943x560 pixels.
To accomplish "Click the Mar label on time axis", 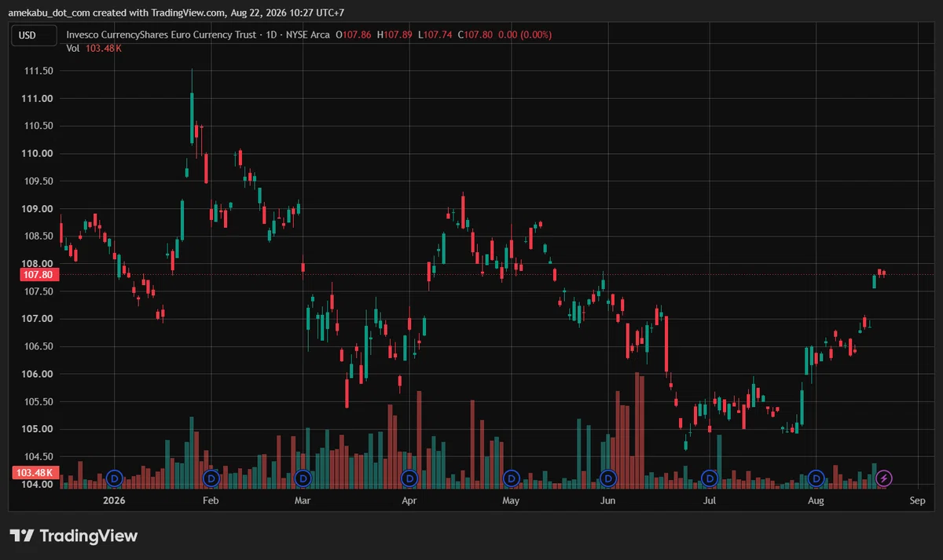I will point(303,500).
